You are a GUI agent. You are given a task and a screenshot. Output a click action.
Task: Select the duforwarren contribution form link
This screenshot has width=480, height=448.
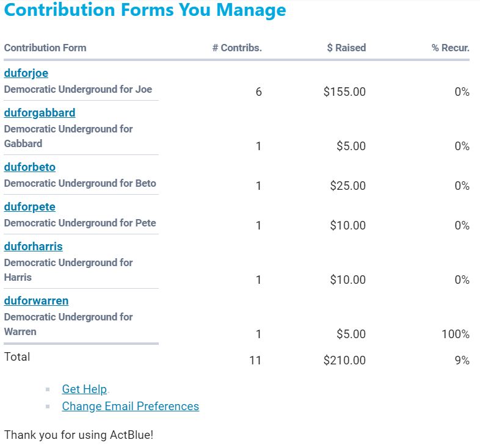point(36,301)
